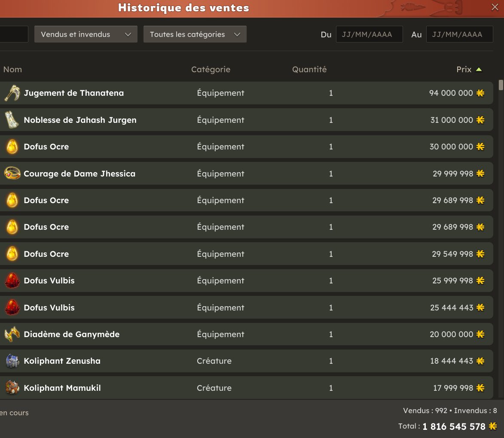Viewport: 504px width, 438px height.
Task: Click the kama icon beside the total 1 816 545 578
Action: tap(493, 426)
